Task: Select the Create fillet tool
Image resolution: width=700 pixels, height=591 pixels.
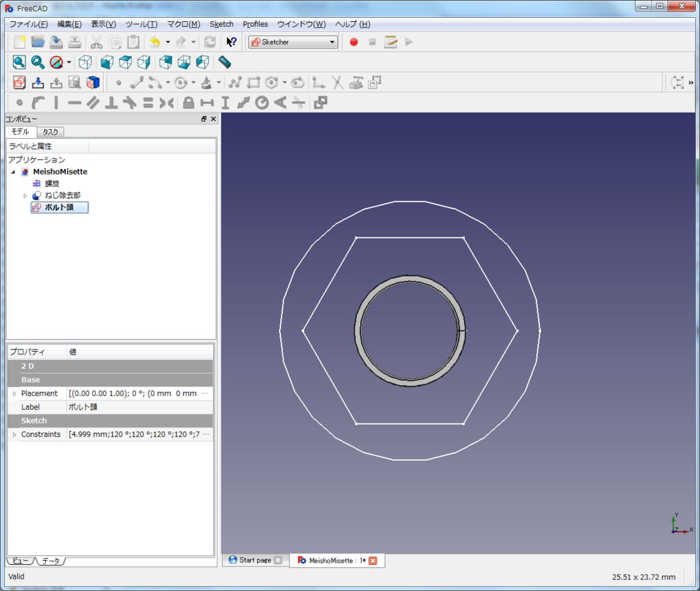Action: [x=319, y=83]
